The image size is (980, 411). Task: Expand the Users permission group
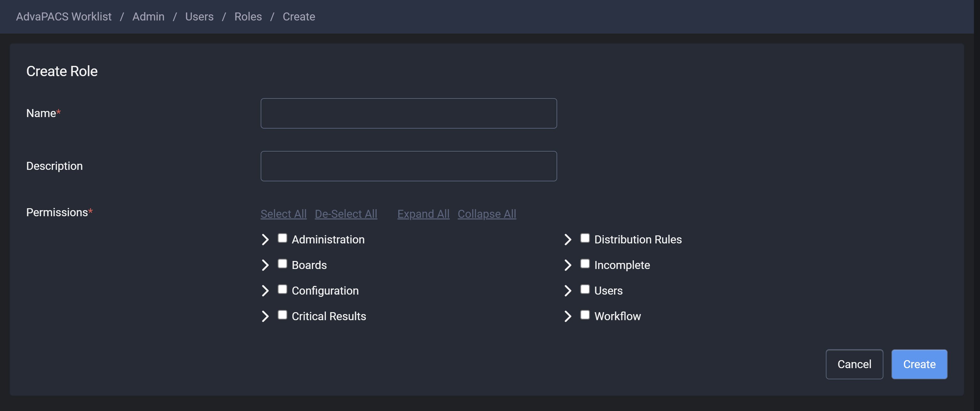[568, 290]
